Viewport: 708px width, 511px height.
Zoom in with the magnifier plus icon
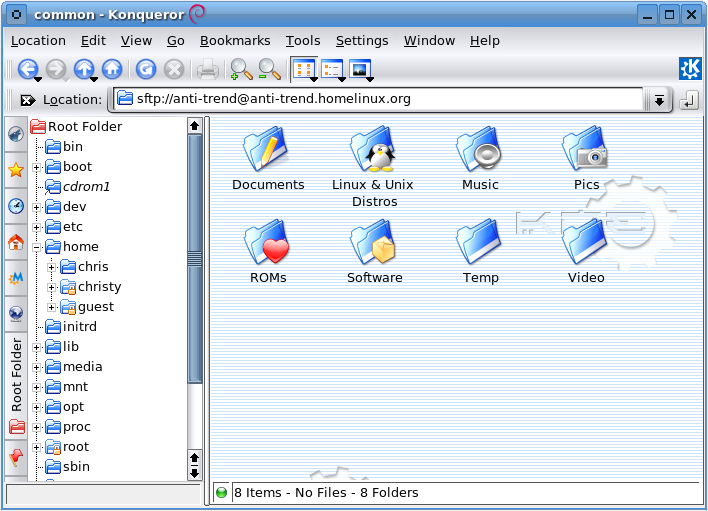[x=241, y=70]
